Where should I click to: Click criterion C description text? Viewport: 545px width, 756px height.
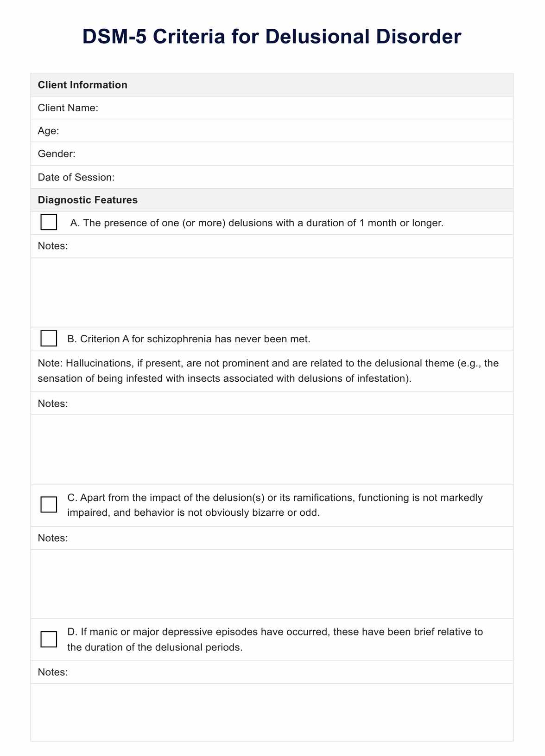click(275, 505)
